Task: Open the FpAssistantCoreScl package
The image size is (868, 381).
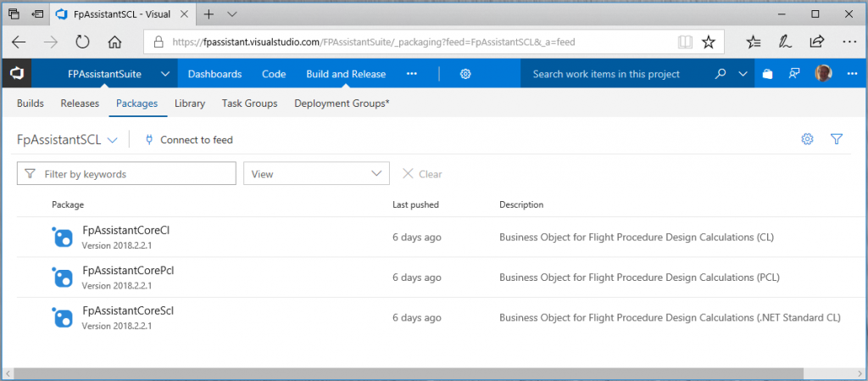Action: pyautogui.click(x=127, y=311)
